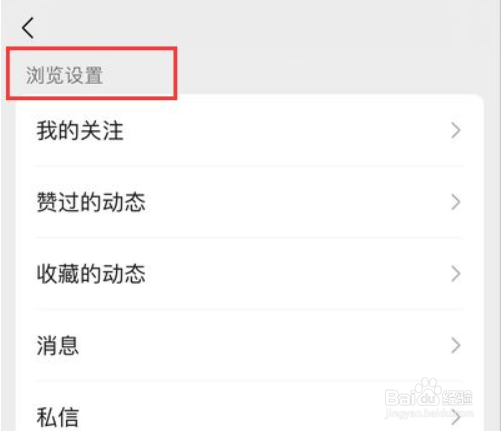Click the jingyan.baidu.com watermark link

tap(429, 414)
